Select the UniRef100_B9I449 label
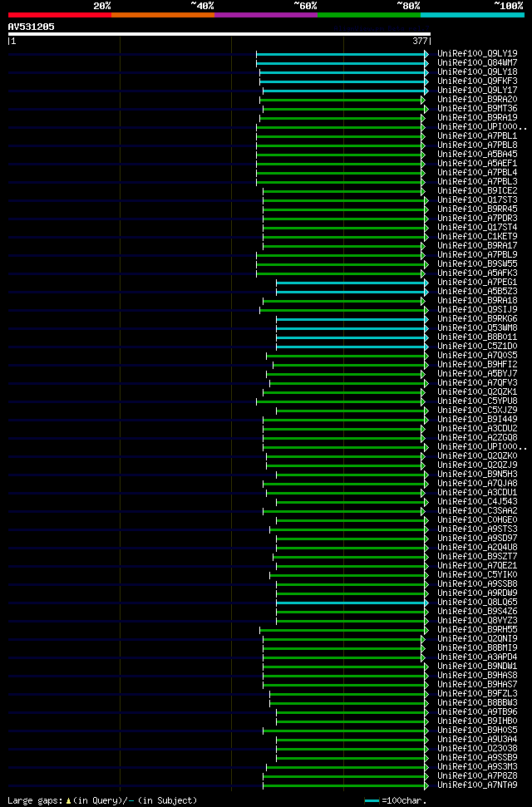Viewport: 532px width, 807px height. pyautogui.click(x=477, y=420)
